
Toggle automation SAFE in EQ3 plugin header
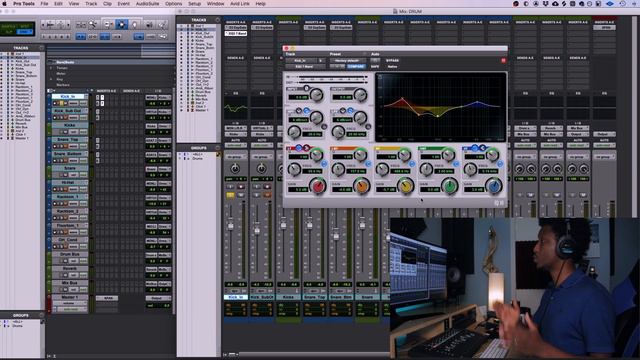(375, 66)
